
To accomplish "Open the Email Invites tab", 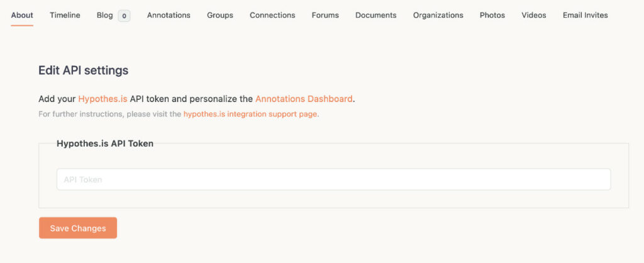I will [x=586, y=15].
